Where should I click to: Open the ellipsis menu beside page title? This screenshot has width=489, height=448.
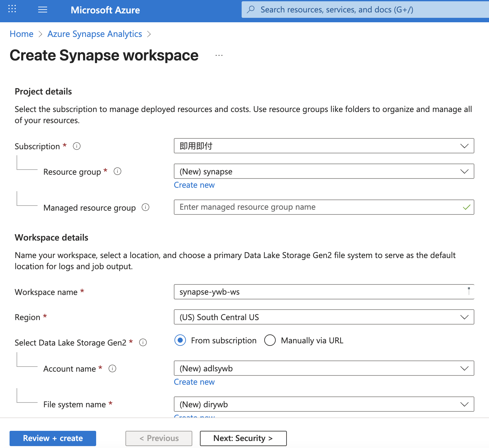tap(219, 55)
